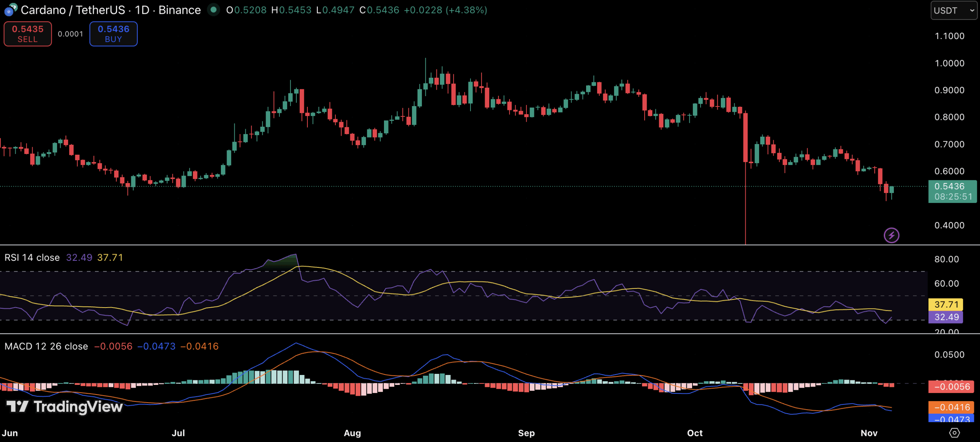
Task: Click the Sep label on time axis
Action: click(x=526, y=433)
